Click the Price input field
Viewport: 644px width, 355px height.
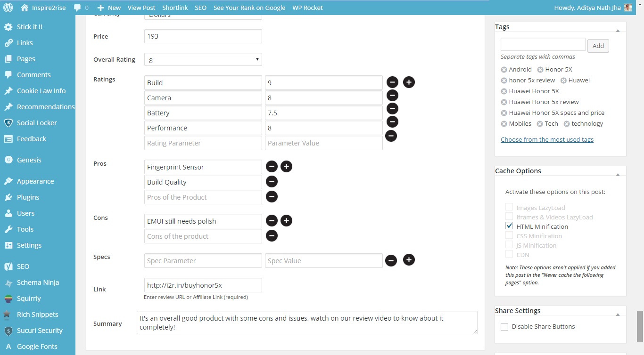click(x=203, y=36)
